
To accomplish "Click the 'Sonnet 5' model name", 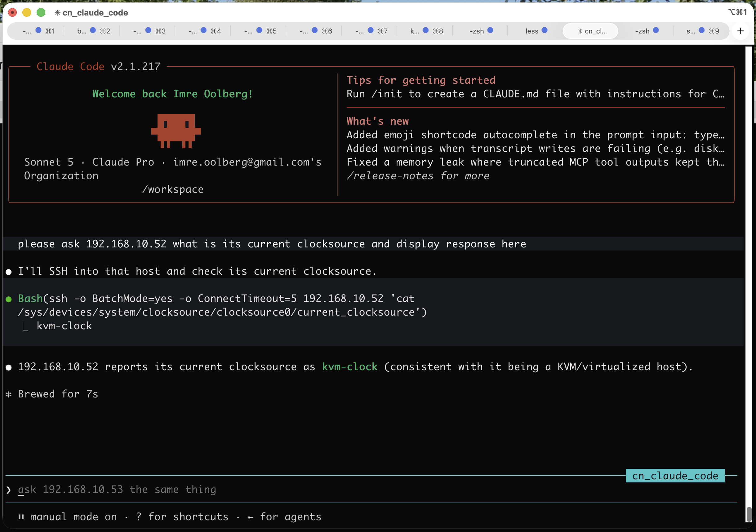I will 49,162.
